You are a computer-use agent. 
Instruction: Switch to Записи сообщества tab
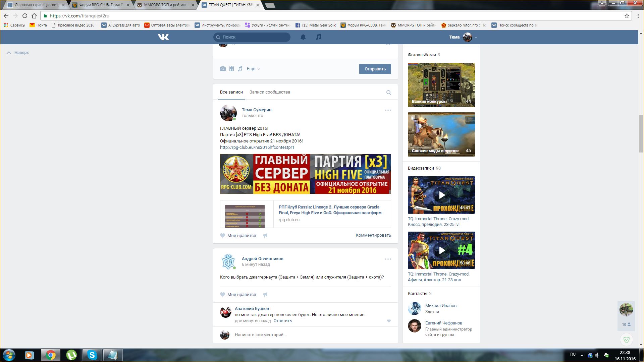coord(270,92)
